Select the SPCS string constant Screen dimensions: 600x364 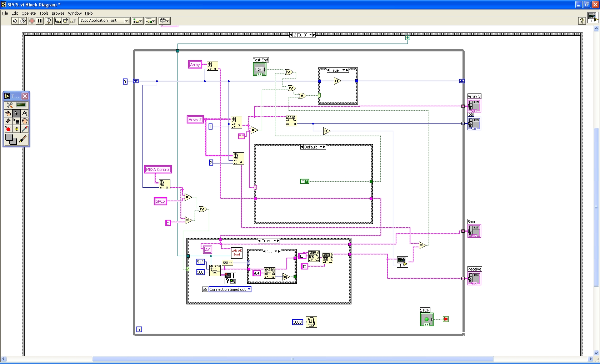coord(160,201)
